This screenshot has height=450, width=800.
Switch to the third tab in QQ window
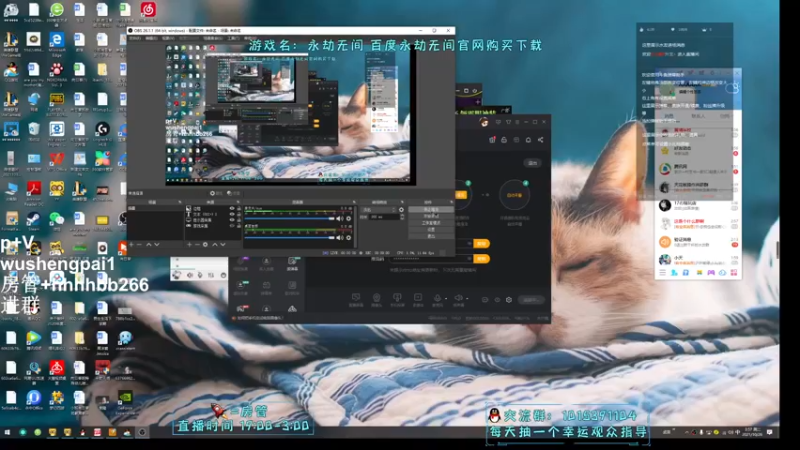click(724, 116)
